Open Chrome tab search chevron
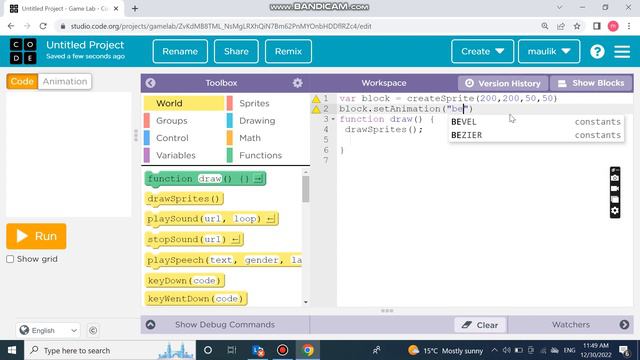Screen dimensions: 640x360 (x=560, y=8)
